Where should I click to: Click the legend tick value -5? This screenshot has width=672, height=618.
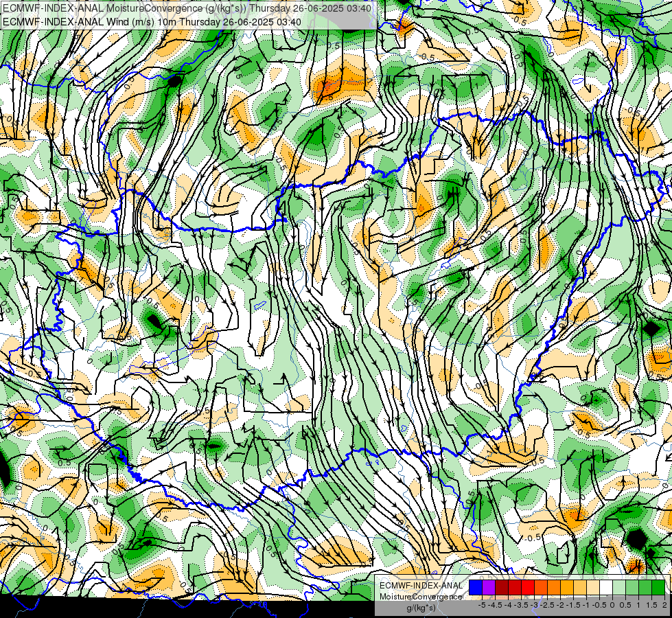coord(482,605)
